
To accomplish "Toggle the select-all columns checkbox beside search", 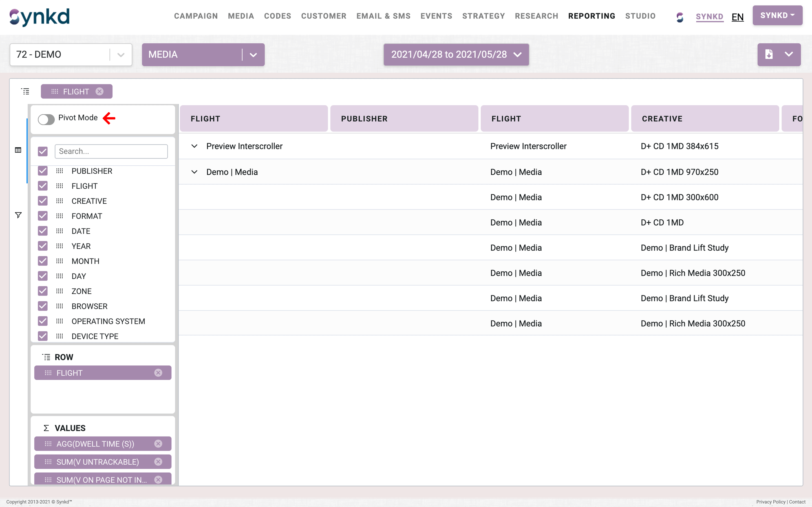I will [43, 151].
